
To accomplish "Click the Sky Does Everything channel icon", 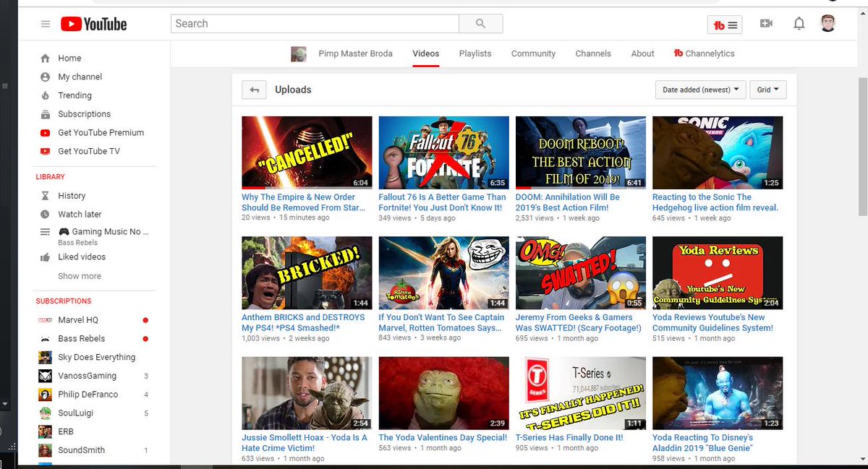I will click(45, 357).
